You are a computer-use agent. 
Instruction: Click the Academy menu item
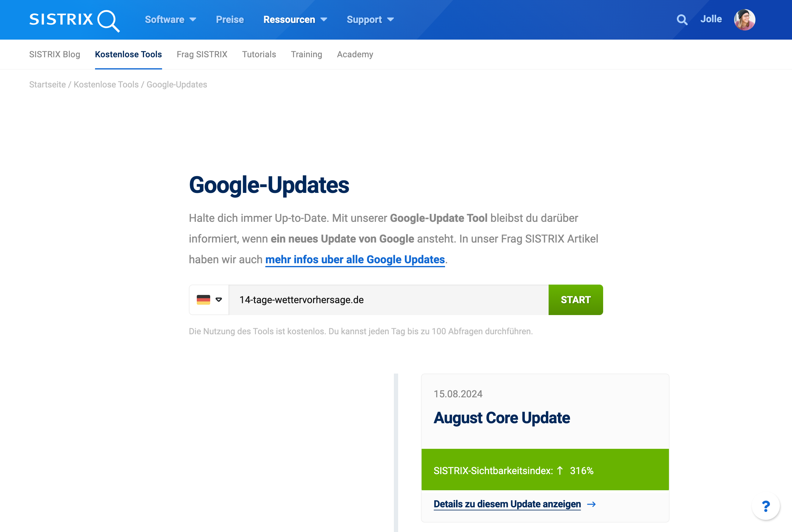coord(355,55)
